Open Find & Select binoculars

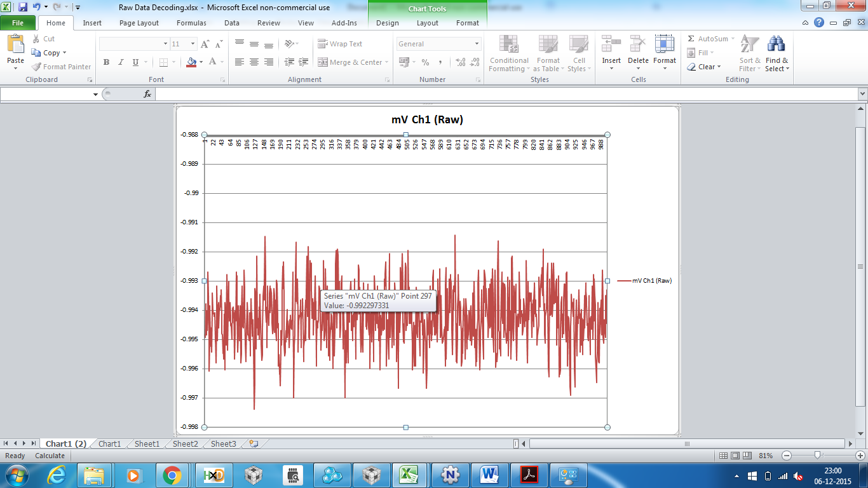(x=776, y=44)
